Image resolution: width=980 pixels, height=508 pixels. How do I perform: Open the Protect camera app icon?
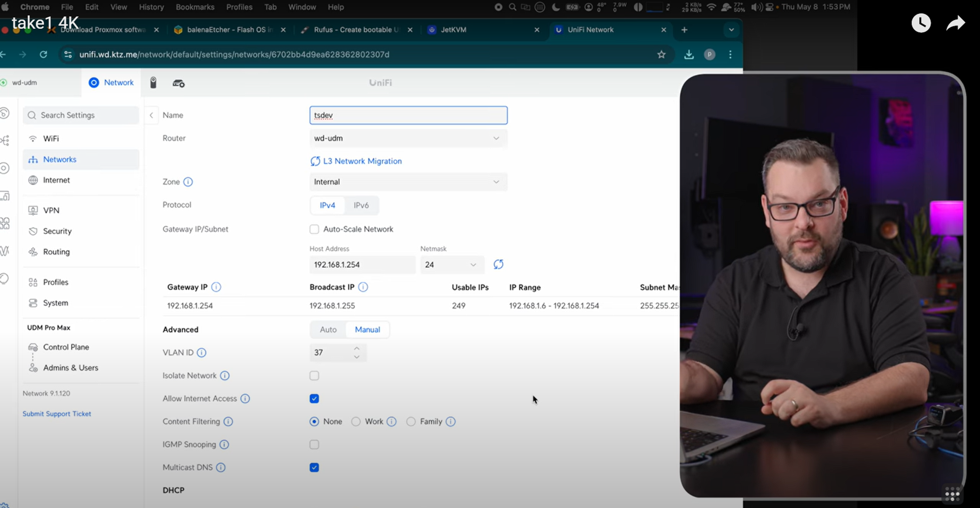(153, 82)
